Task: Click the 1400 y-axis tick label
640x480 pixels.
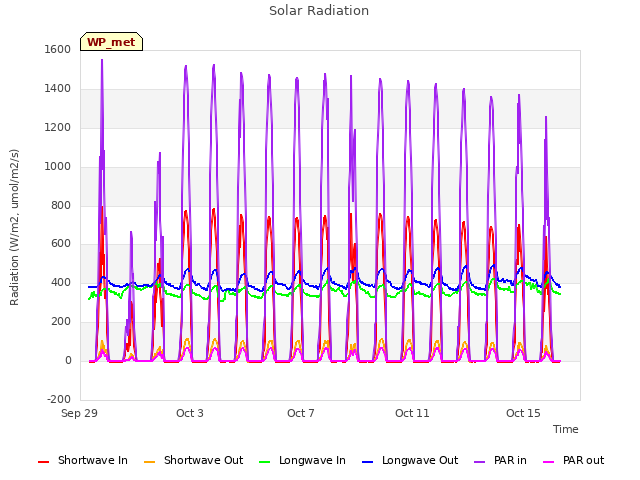Action: click(x=58, y=89)
